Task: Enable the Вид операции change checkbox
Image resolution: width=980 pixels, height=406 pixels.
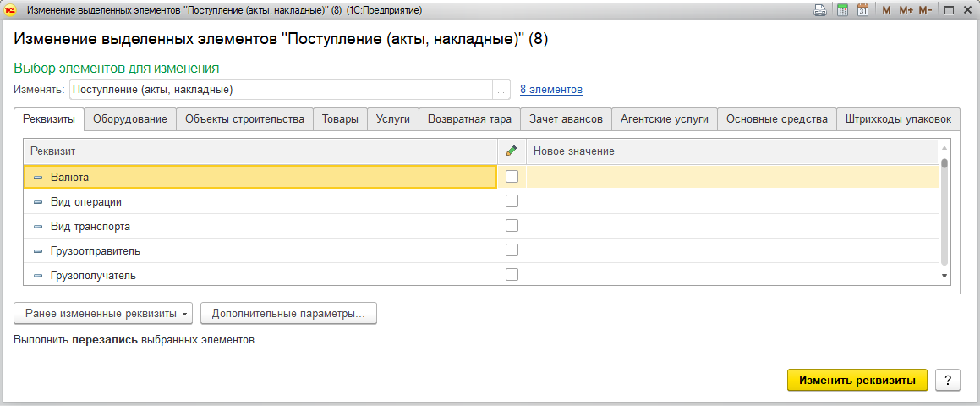Action: tap(512, 201)
